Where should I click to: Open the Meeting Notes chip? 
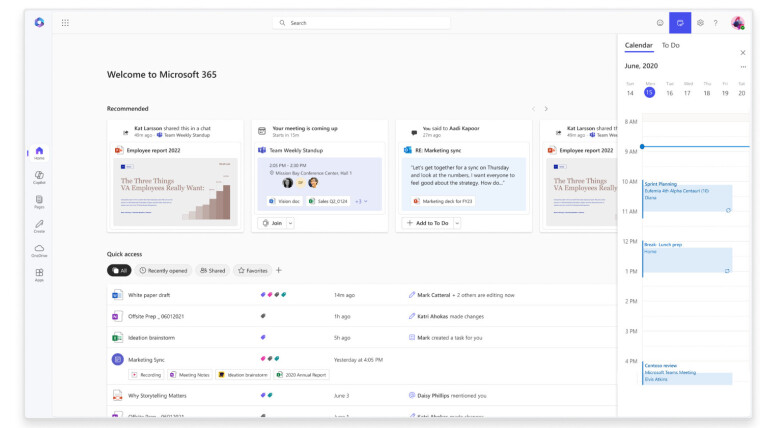pyautogui.click(x=190, y=375)
